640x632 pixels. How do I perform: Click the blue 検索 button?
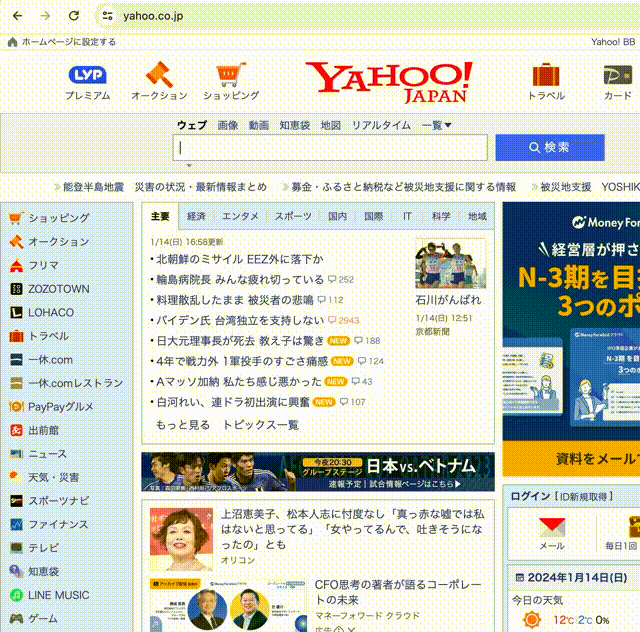click(x=550, y=147)
